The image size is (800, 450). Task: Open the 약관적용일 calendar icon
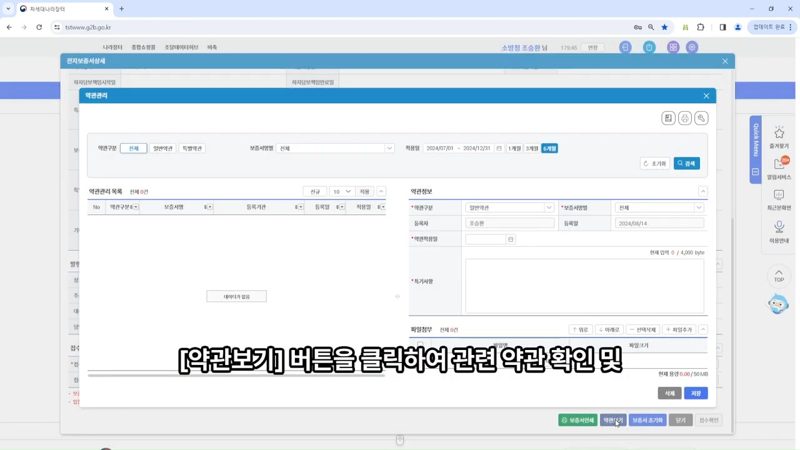click(x=511, y=239)
